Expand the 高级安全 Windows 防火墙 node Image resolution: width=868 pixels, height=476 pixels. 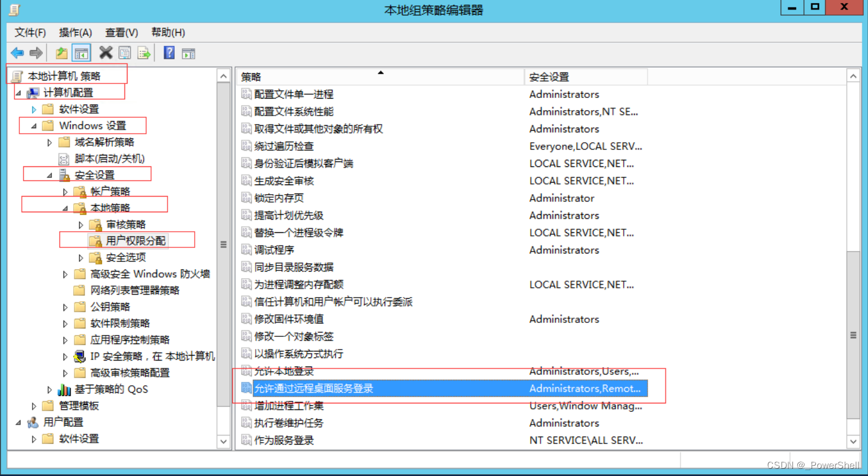[65, 274]
